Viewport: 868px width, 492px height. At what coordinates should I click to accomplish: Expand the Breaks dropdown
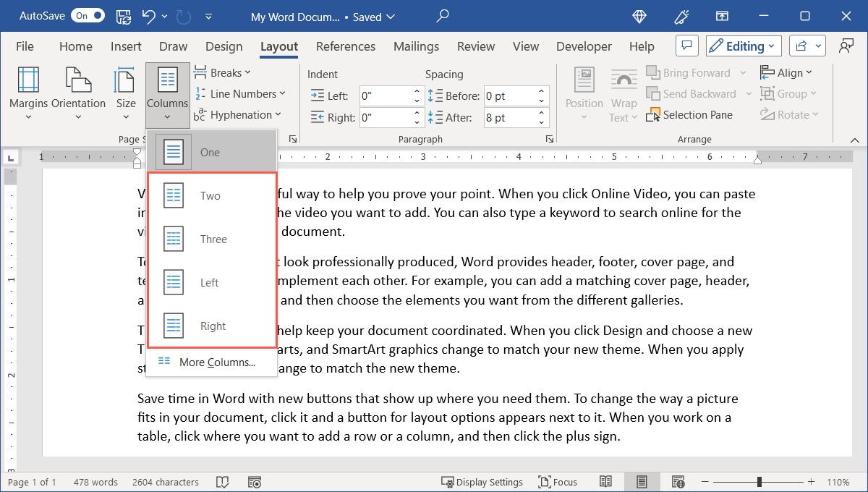tap(223, 72)
